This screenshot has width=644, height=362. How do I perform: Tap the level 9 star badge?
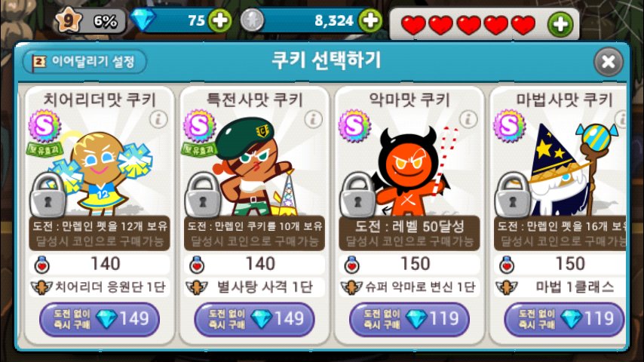coord(69,20)
